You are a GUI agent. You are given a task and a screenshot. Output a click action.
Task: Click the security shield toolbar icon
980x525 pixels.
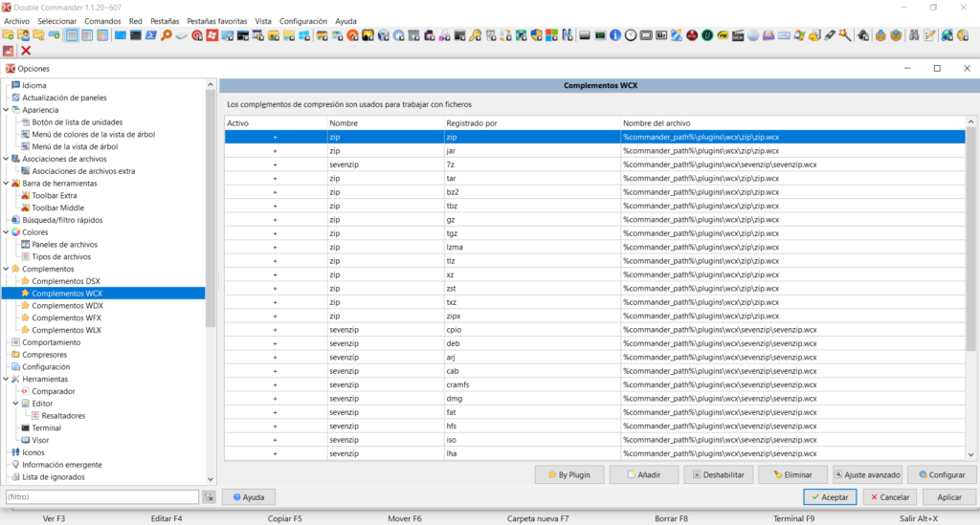click(536, 35)
